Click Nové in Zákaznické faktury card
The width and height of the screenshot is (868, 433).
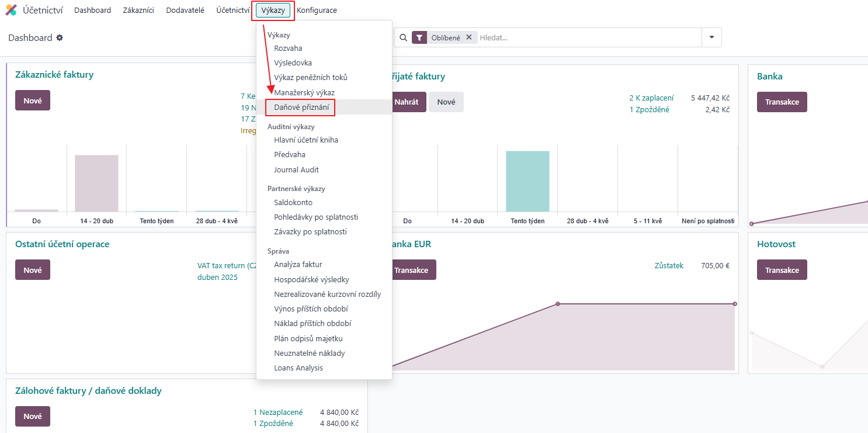[33, 101]
